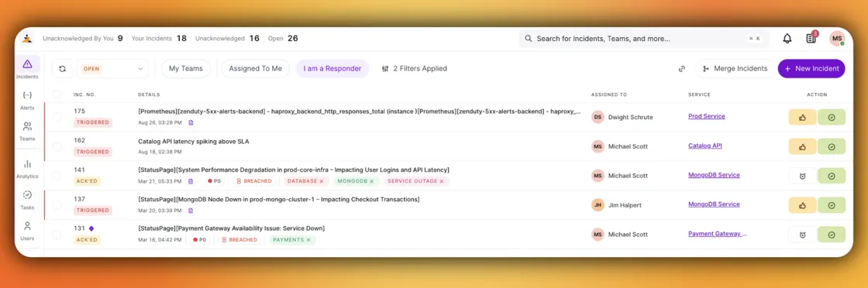Open the Analytics sidebar section

tap(27, 169)
